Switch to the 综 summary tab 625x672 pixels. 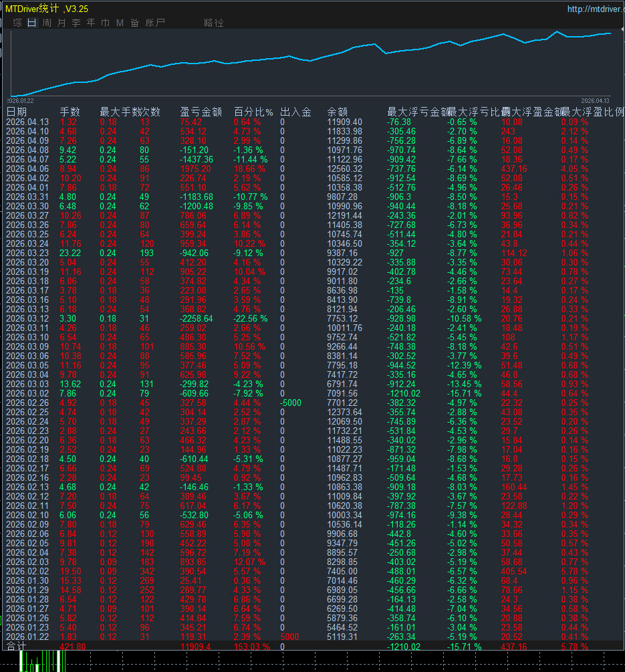click(x=17, y=23)
